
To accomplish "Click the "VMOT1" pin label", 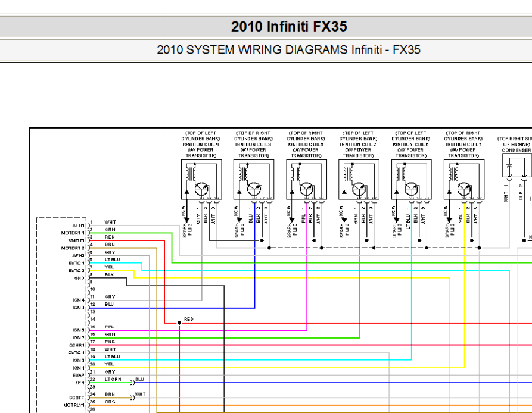I will point(76,240).
